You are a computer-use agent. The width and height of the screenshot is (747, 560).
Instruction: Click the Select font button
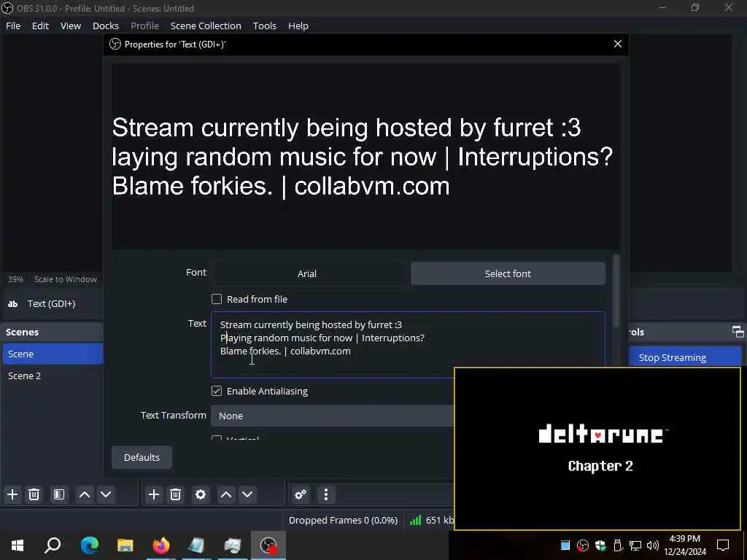[x=508, y=273]
